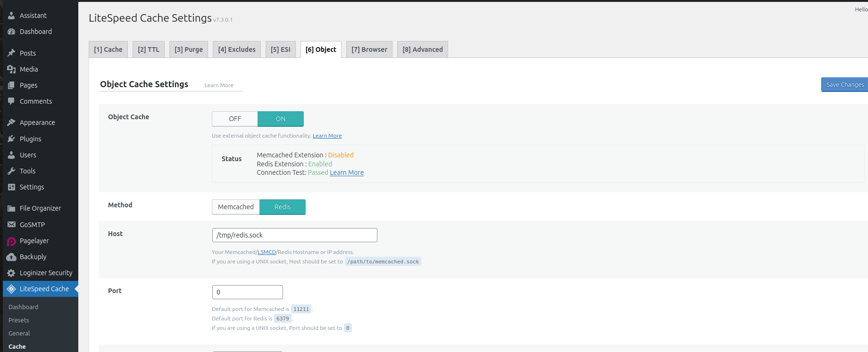Screen dimensions: 868x352
Task: Click the Backuply cloud icon
Action: coord(11,257)
